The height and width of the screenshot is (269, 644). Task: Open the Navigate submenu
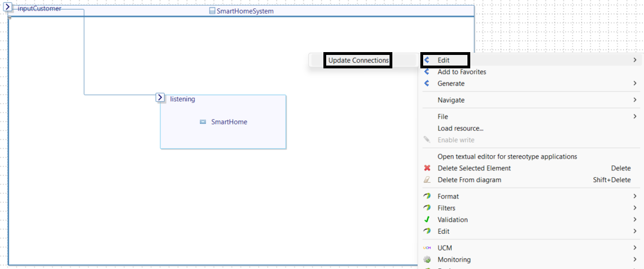531,100
